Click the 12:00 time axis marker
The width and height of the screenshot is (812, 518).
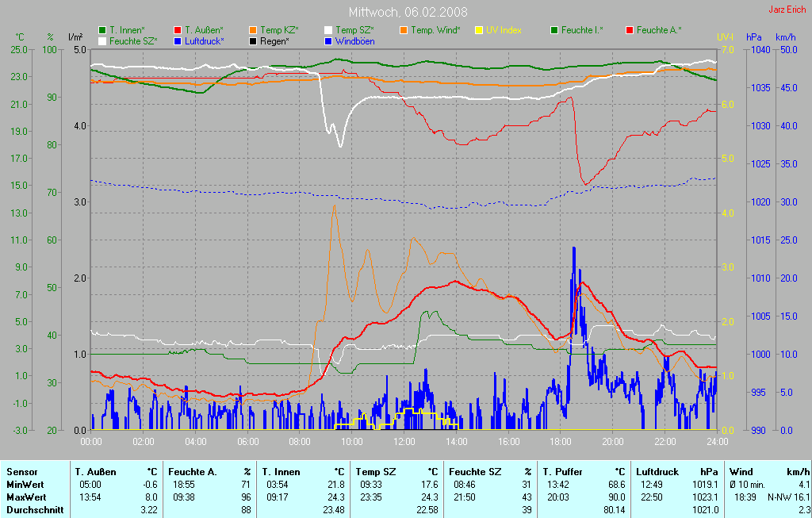pyautogui.click(x=404, y=442)
